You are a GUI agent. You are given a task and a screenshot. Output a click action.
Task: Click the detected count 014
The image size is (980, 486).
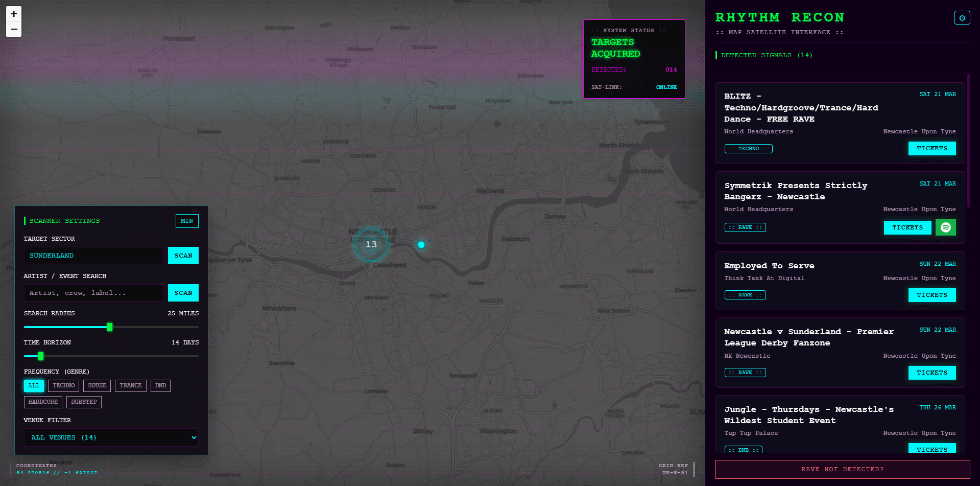pos(671,70)
